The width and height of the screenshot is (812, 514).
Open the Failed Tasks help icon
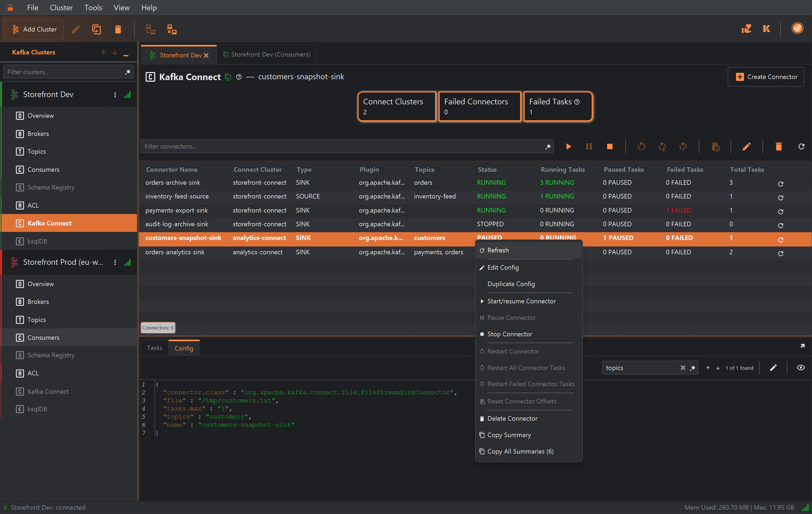577,102
